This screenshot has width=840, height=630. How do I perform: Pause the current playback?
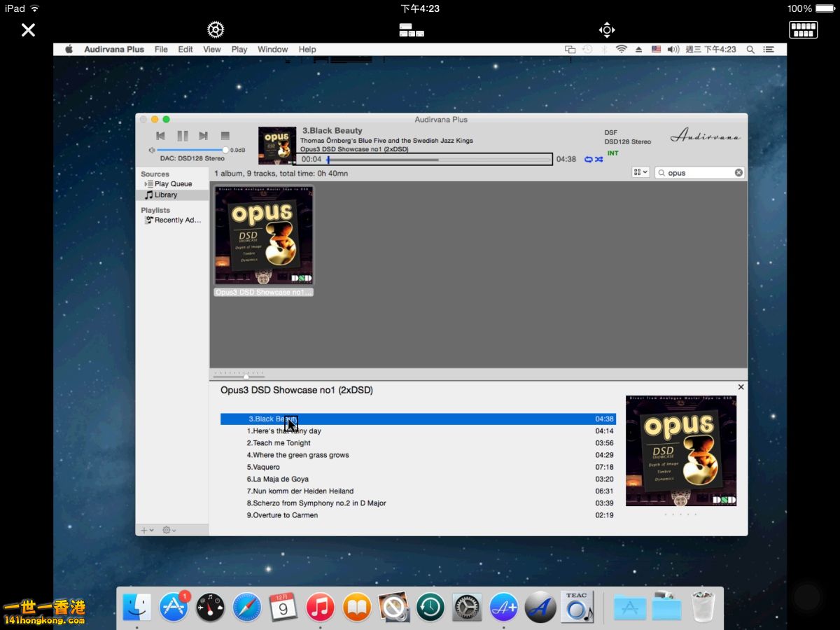[182, 136]
